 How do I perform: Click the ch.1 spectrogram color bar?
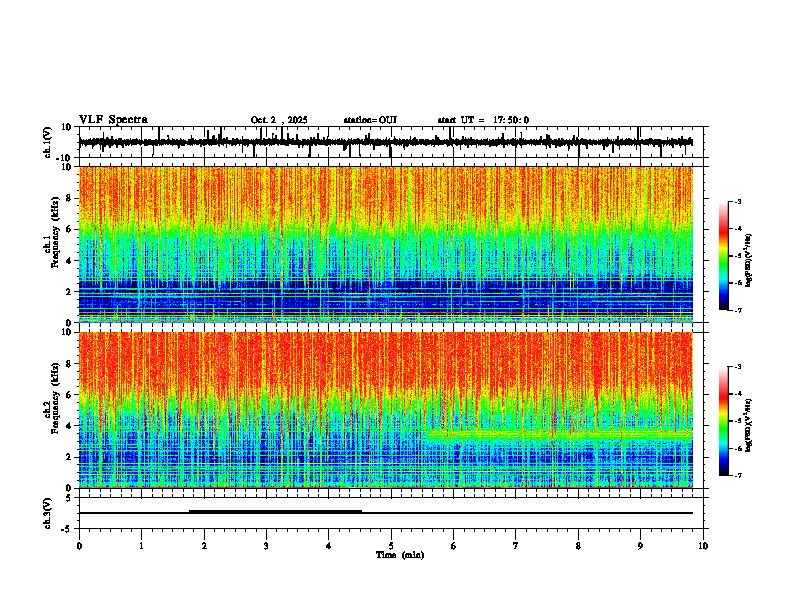coord(724,256)
